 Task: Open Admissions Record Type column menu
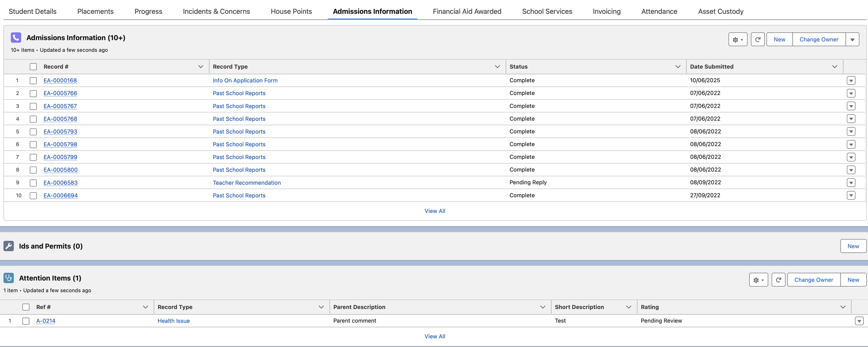(497, 67)
